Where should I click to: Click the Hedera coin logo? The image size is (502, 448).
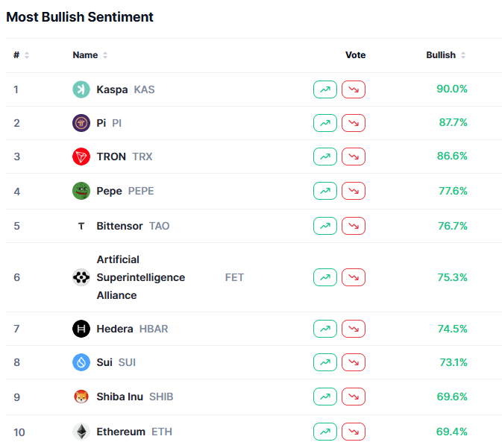tap(81, 329)
